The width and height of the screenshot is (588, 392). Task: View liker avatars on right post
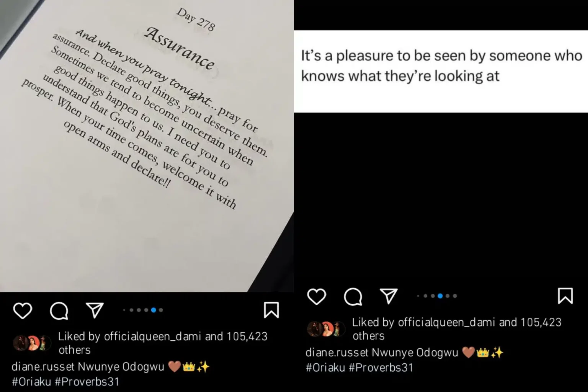pyautogui.click(x=326, y=329)
